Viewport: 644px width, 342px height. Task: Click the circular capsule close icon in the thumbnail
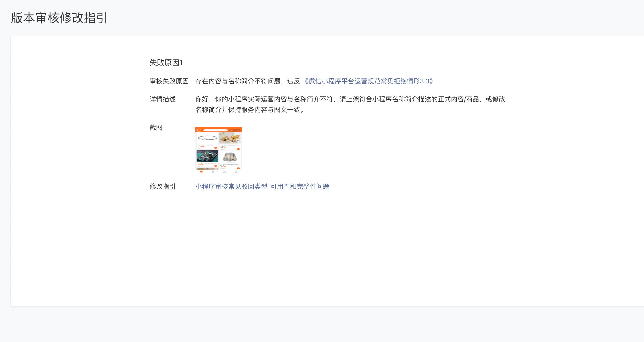tap(238, 130)
